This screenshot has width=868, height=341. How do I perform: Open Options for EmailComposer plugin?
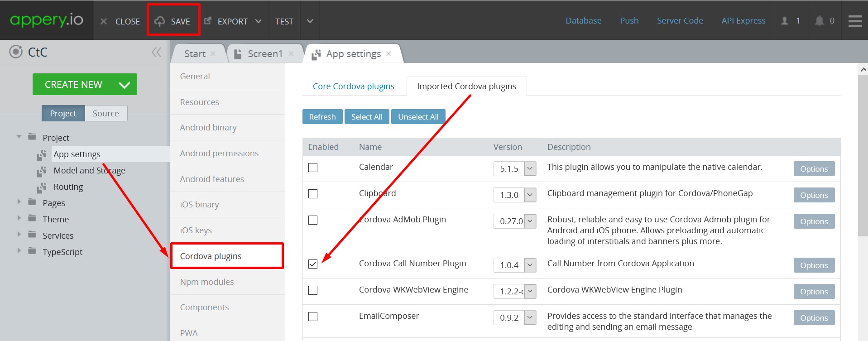[814, 317]
